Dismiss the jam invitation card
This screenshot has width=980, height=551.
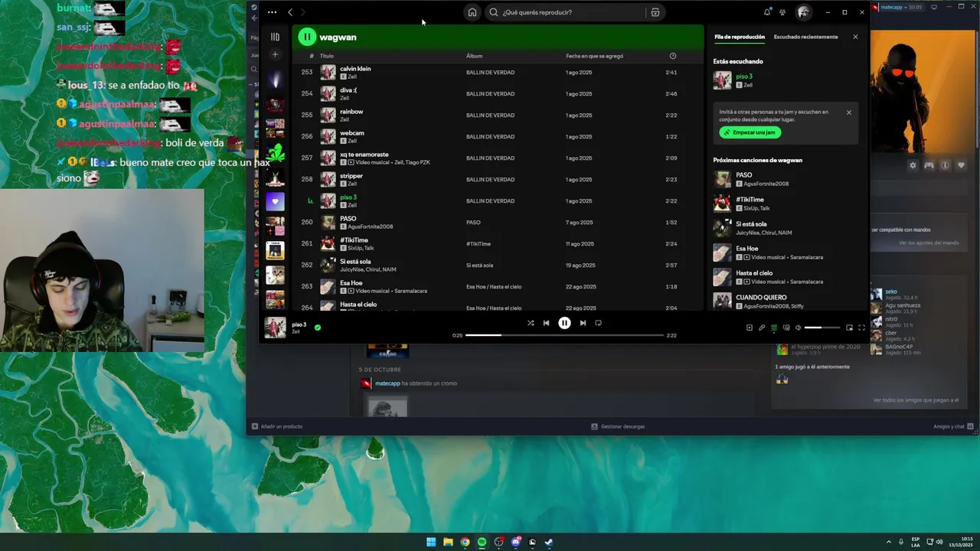[848, 112]
